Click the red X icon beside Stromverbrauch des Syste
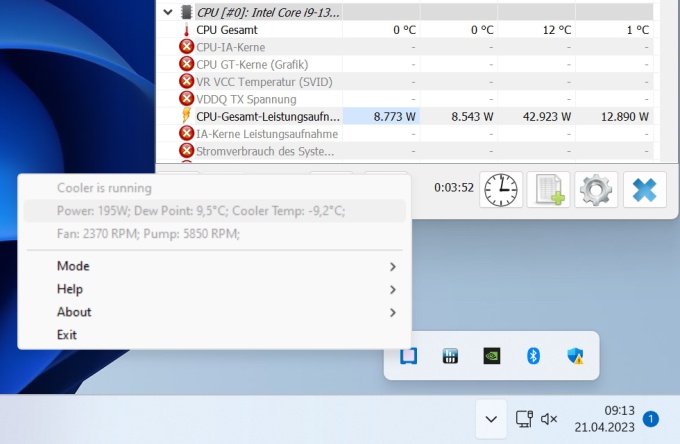The width and height of the screenshot is (680, 444). (186, 150)
